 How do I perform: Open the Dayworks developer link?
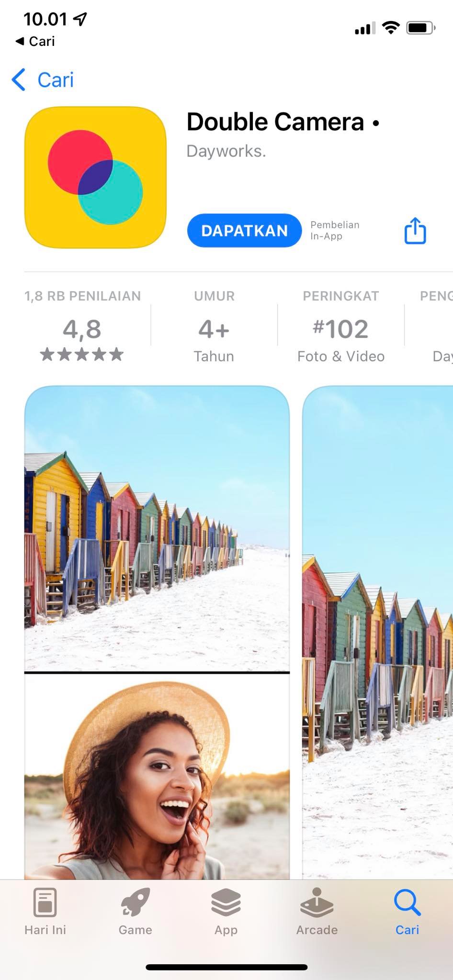(226, 151)
